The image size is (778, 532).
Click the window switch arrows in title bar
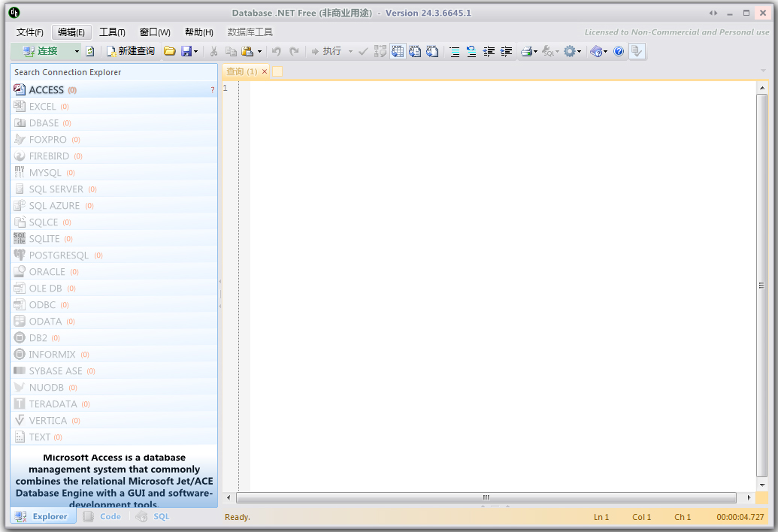[713, 13]
